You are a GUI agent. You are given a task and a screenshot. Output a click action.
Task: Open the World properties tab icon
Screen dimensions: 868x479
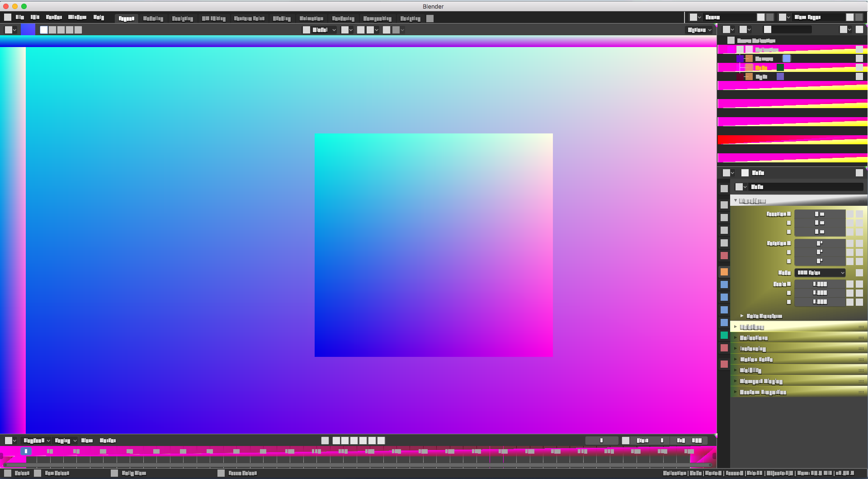[x=724, y=256]
